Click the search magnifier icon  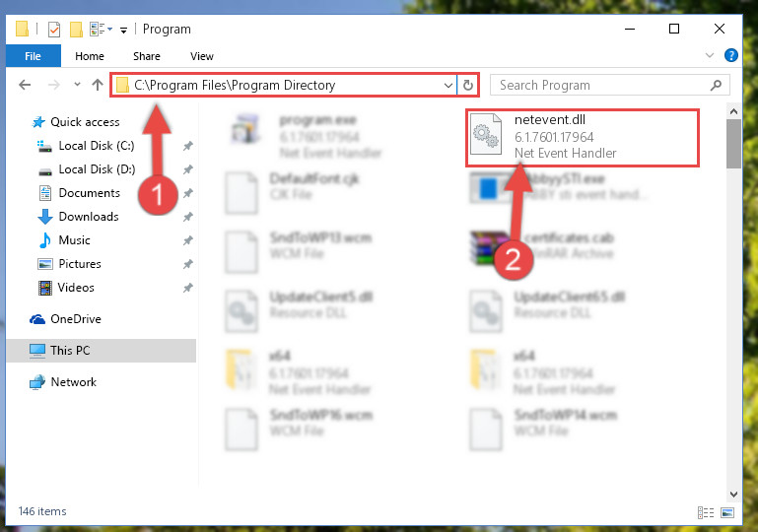(716, 86)
